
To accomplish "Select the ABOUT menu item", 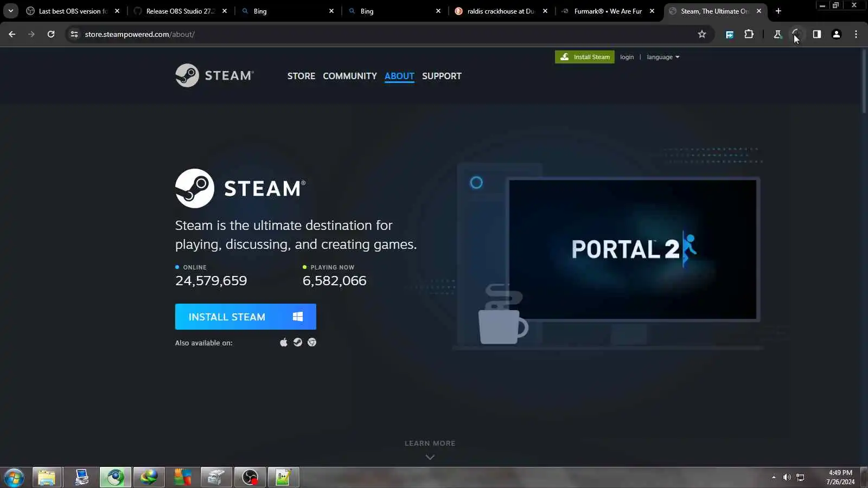I will pyautogui.click(x=399, y=76).
